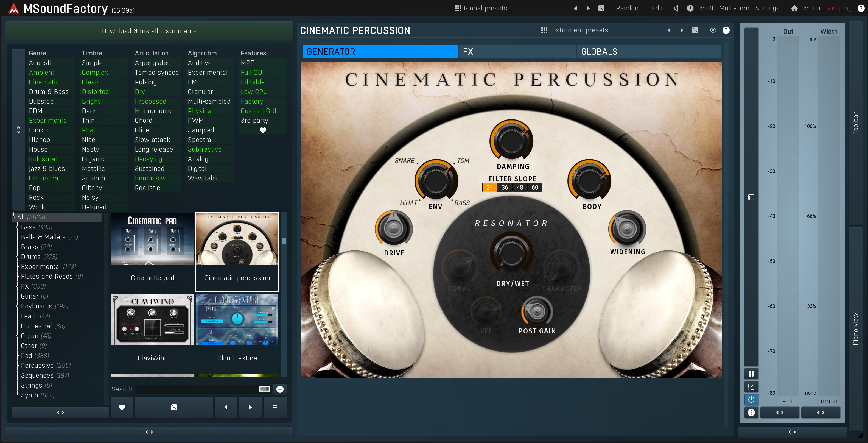Open the Settings menu
This screenshot has width=868, height=443.
click(767, 8)
